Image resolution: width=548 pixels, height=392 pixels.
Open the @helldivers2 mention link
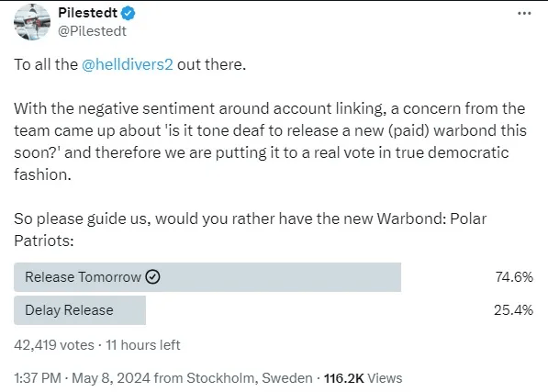(128, 64)
